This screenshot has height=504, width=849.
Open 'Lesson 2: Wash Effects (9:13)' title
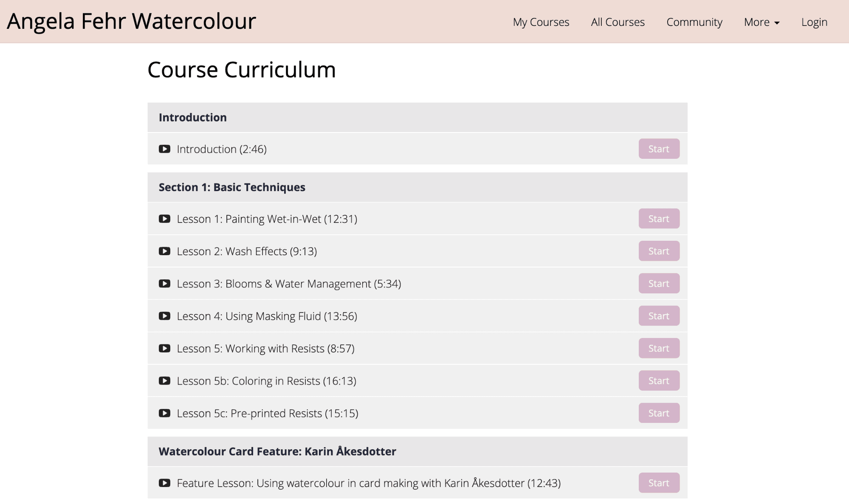247,251
